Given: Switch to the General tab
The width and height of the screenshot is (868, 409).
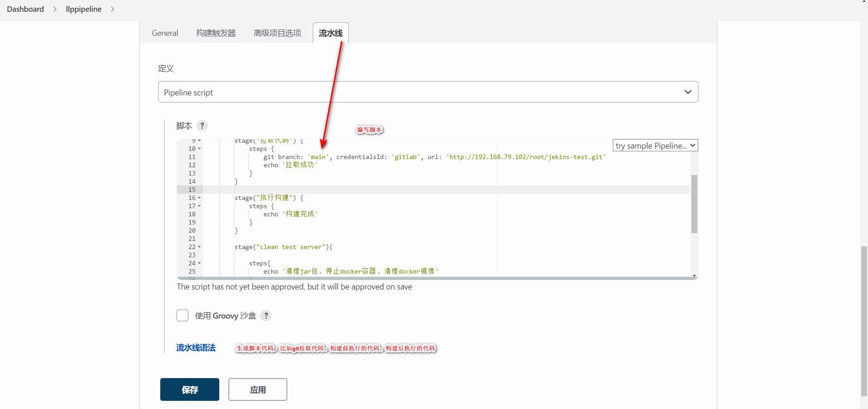Looking at the screenshot, I should pyautogui.click(x=165, y=33).
